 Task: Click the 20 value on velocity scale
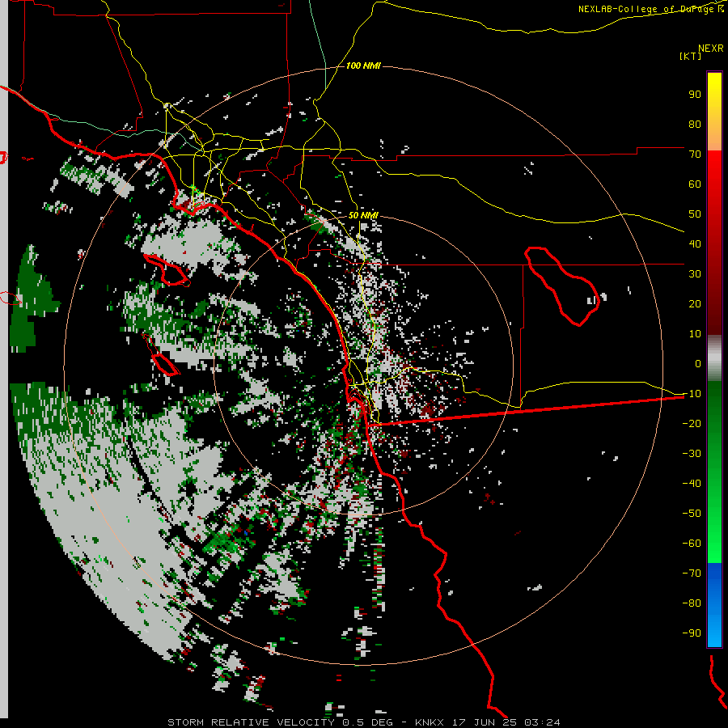[695, 303]
